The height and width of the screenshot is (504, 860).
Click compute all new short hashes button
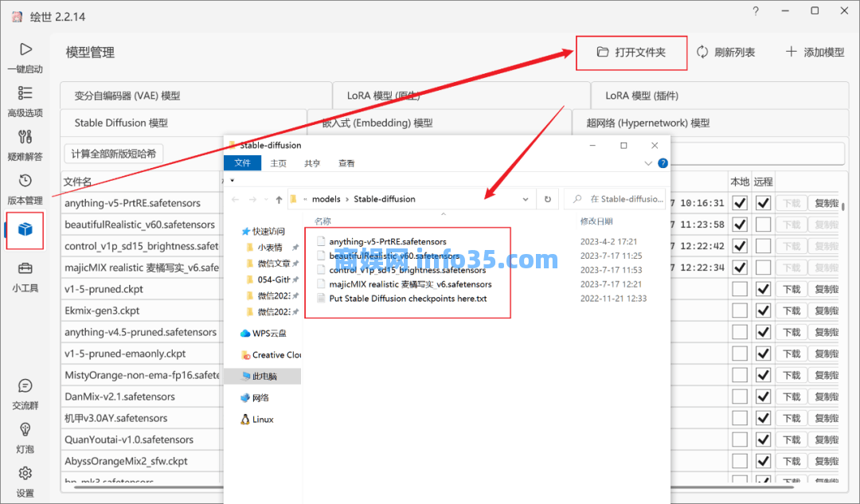click(x=114, y=154)
